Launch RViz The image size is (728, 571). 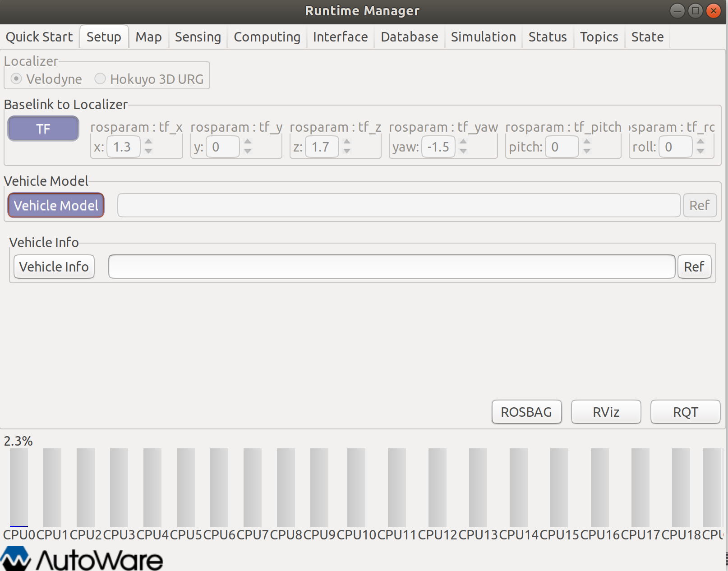tap(606, 412)
